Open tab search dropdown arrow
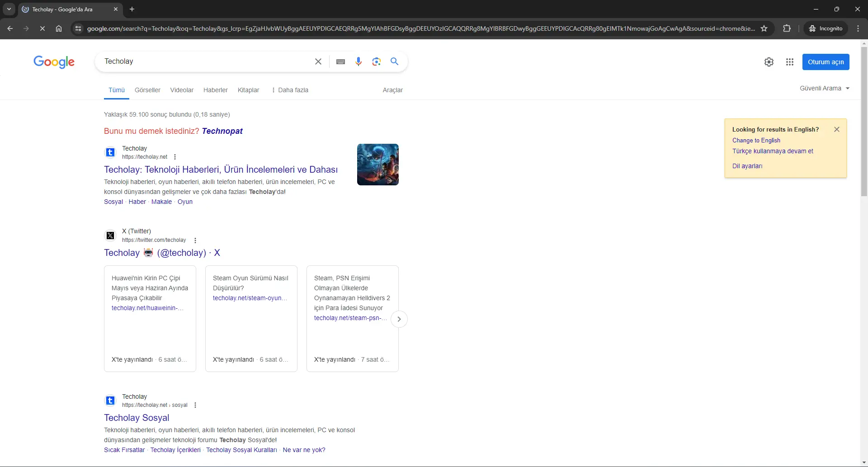 coord(9,9)
